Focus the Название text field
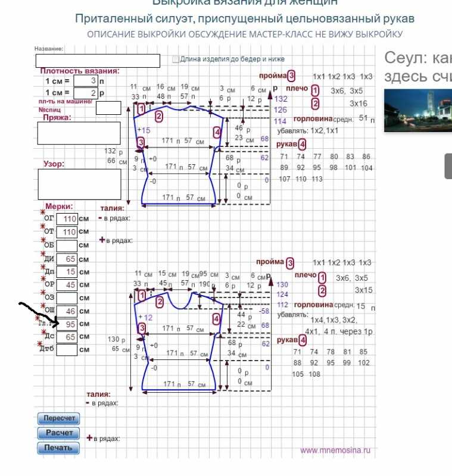 pyautogui.click(x=98, y=61)
